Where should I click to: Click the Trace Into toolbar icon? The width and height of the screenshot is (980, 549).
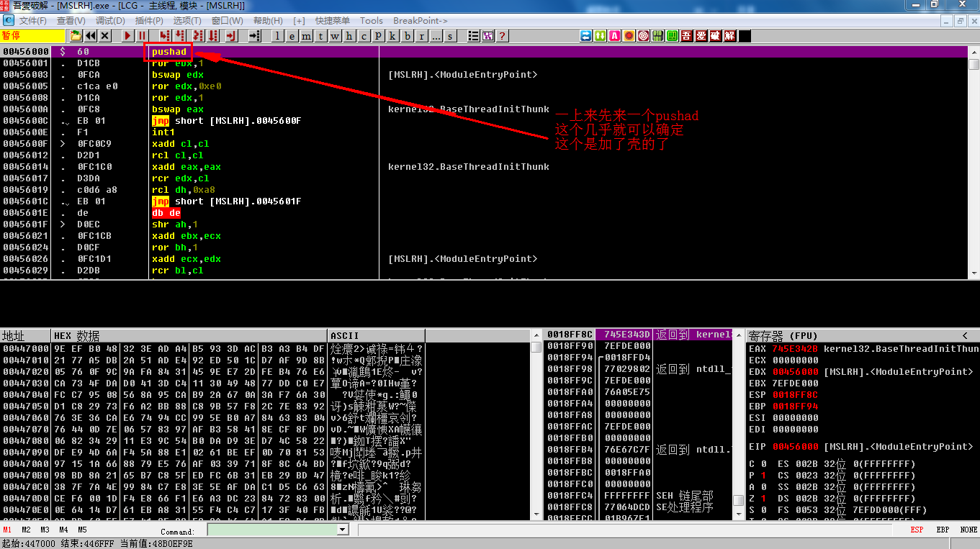198,35
